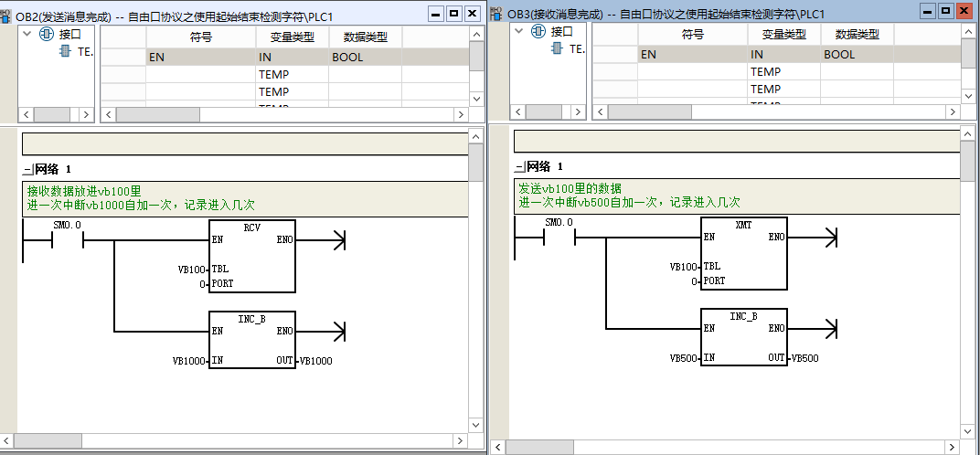Click the 符号 column header in OB2
The height and width of the screenshot is (455, 980).
coord(200,37)
